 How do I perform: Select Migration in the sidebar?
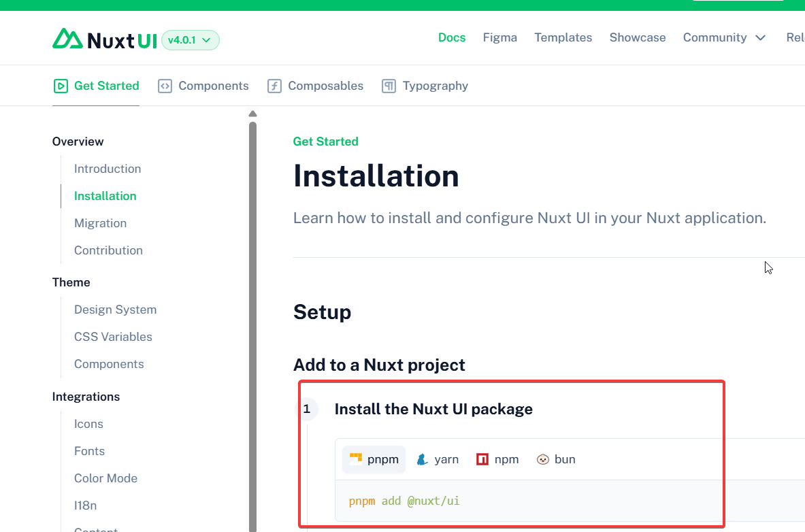click(x=100, y=222)
